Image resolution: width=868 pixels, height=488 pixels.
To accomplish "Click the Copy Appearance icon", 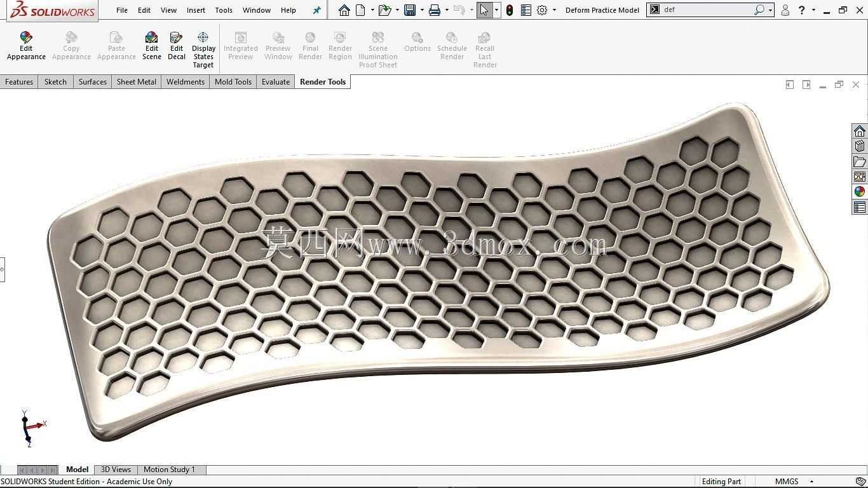I will 71,46.
